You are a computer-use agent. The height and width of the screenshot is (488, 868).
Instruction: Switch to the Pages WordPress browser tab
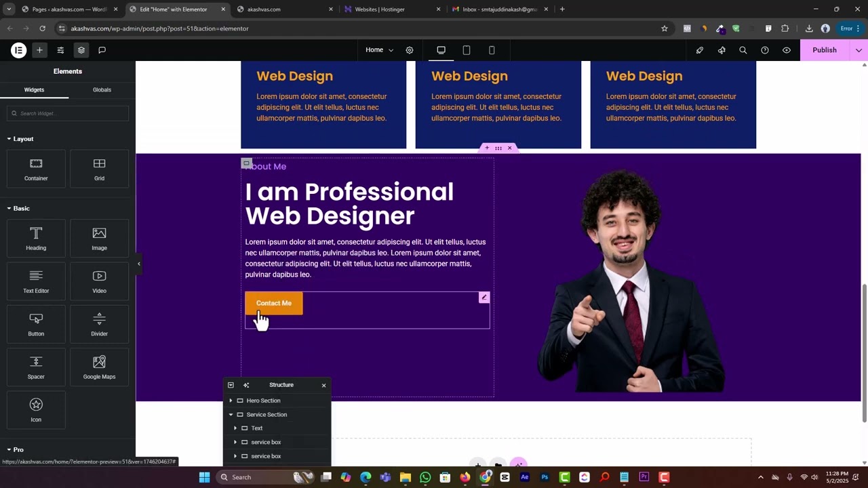click(x=70, y=9)
